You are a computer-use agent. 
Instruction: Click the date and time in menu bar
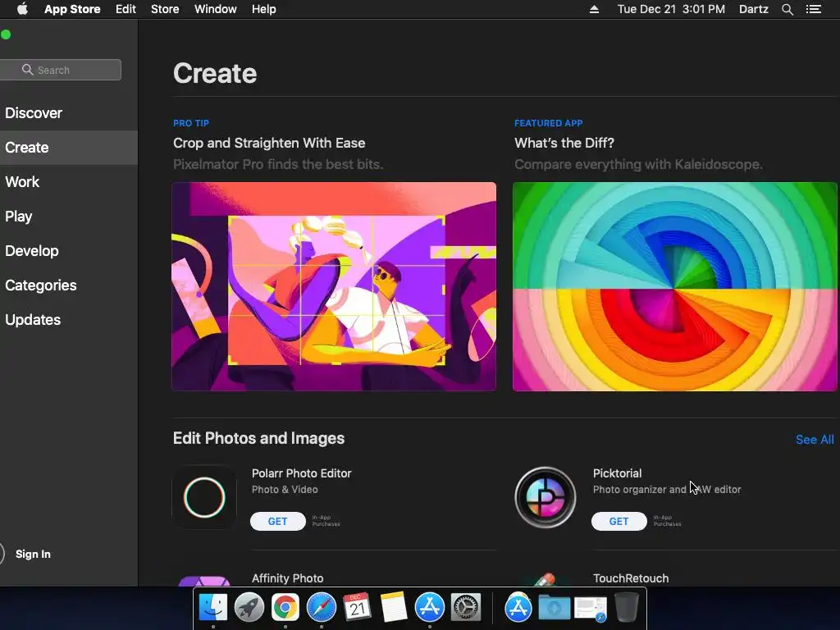(671, 9)
